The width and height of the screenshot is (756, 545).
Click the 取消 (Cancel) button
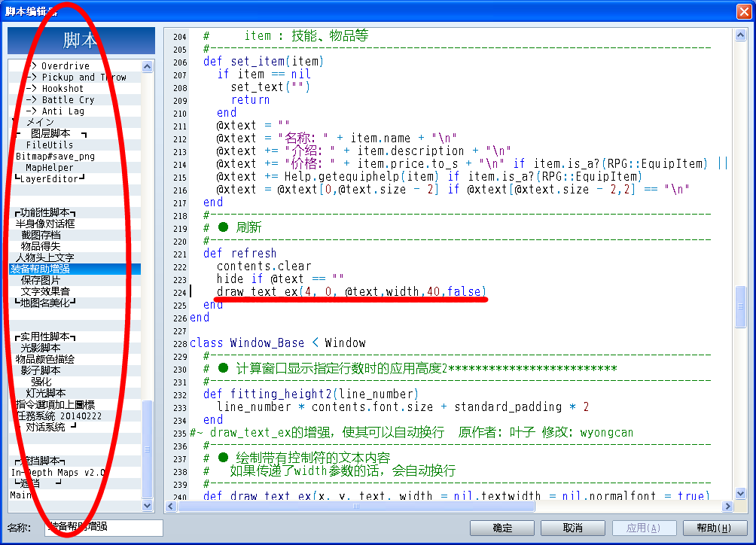pyautogui.click(x=573, y=528)
